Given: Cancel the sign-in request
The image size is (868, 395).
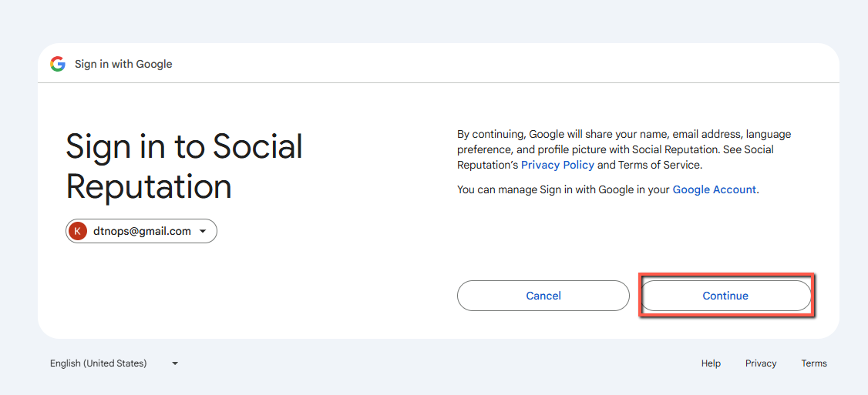Looking at the screenshot, I should (543, 296).
